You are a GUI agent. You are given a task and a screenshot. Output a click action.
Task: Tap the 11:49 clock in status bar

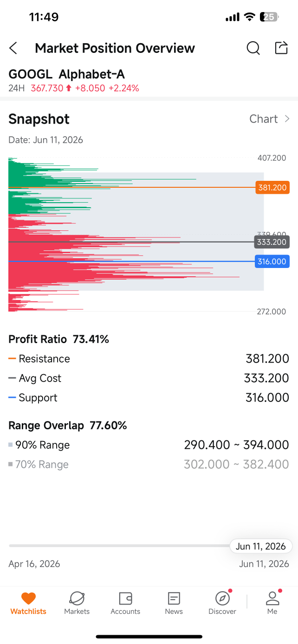click(44, 17)
